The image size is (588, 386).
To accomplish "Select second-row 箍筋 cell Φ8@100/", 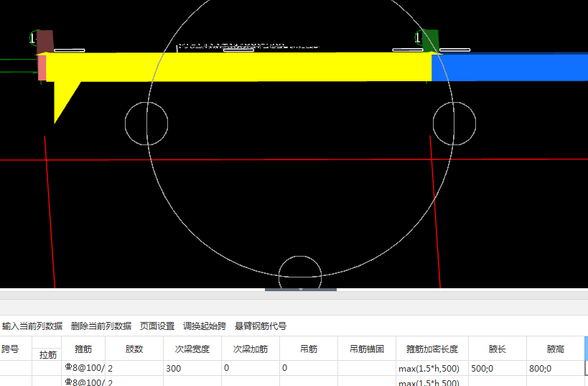I will (83, 381).
